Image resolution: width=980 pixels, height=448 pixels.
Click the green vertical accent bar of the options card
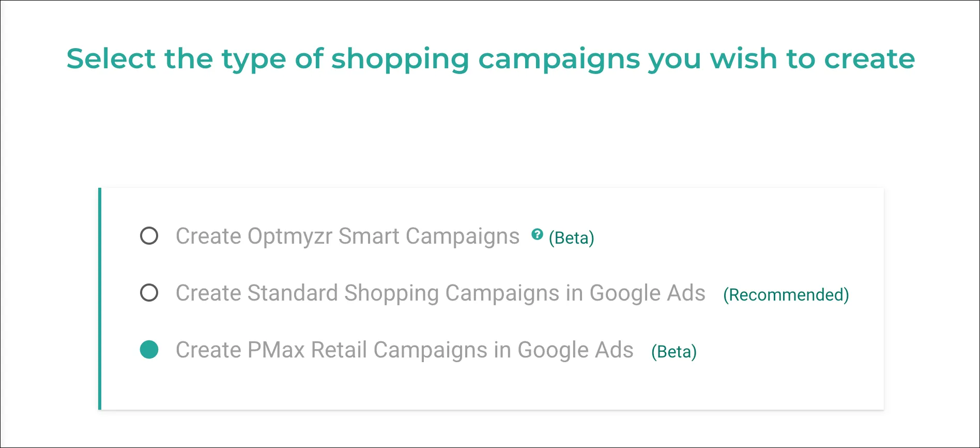coord(100,298)
